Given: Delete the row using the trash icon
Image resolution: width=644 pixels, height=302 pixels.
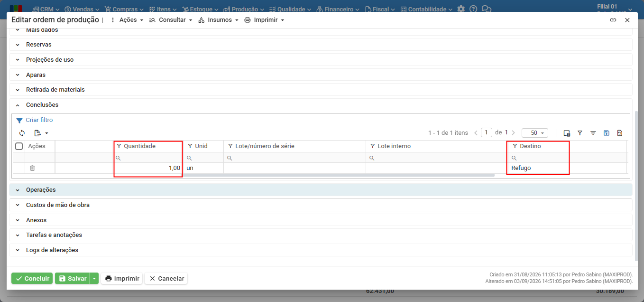Looking at the screenshot, I should 32,168.
